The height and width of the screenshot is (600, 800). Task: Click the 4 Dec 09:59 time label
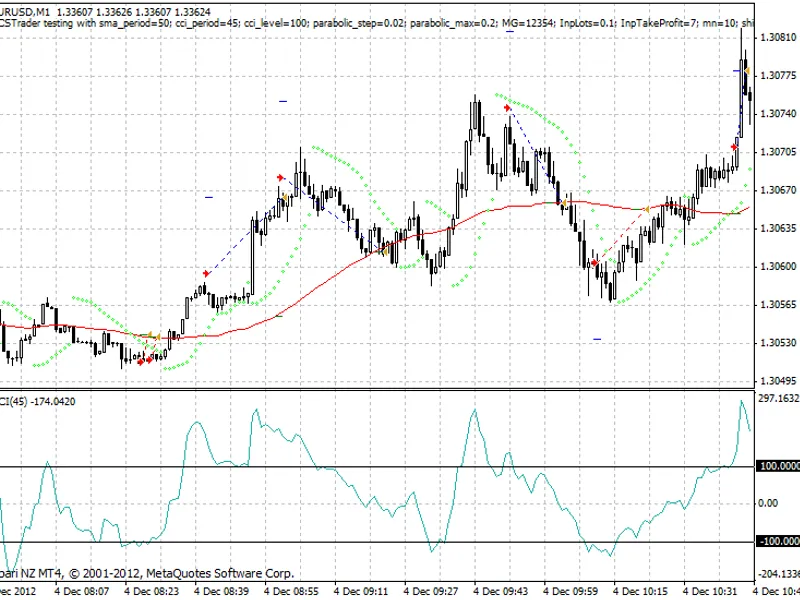pos(571,591)
